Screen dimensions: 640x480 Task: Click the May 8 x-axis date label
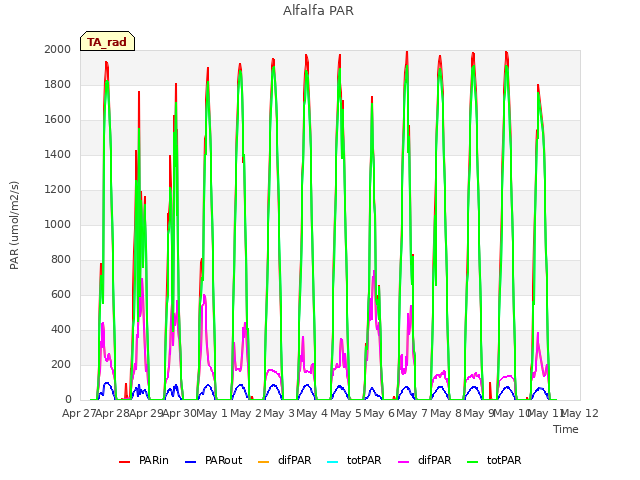point(446,413)
